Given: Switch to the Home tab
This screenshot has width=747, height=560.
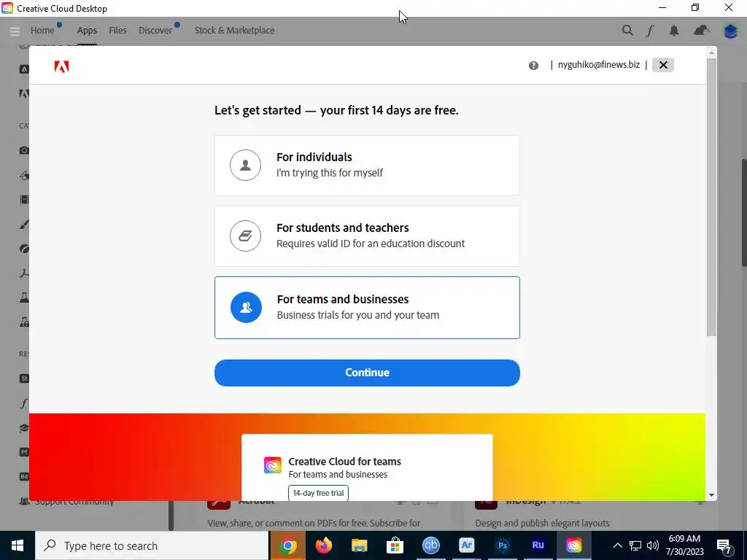Looking at the screenshot, I should 42,31.
